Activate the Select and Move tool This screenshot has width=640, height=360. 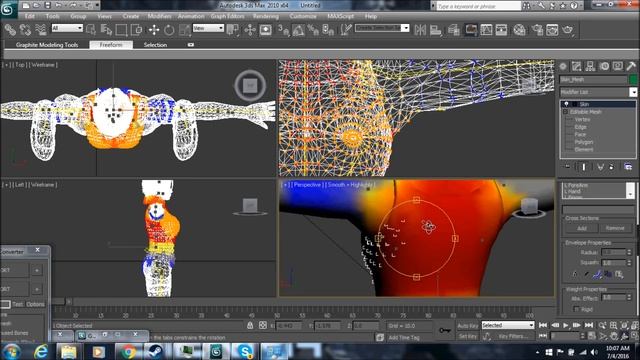click(x=154, y=30)
